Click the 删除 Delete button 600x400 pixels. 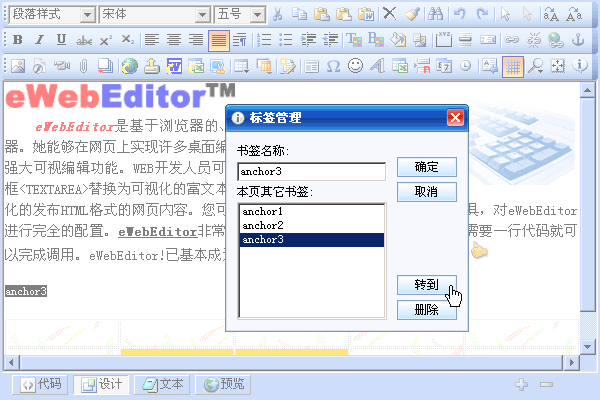(x=427, y=310)
